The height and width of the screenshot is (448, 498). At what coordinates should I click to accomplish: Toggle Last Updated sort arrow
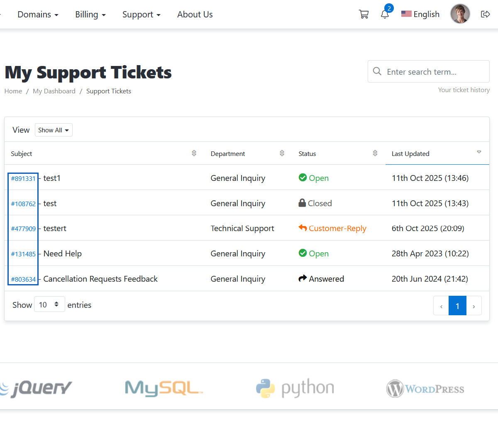pyautogui.click(x=479, y=153)
